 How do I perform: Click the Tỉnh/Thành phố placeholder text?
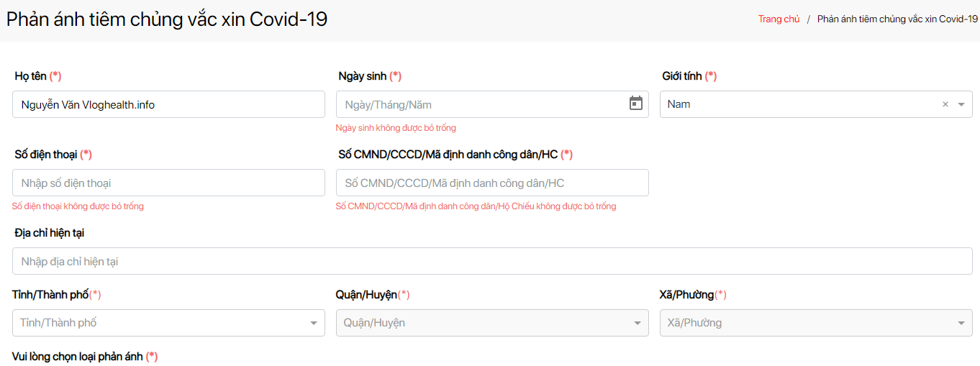coord(58,323)
